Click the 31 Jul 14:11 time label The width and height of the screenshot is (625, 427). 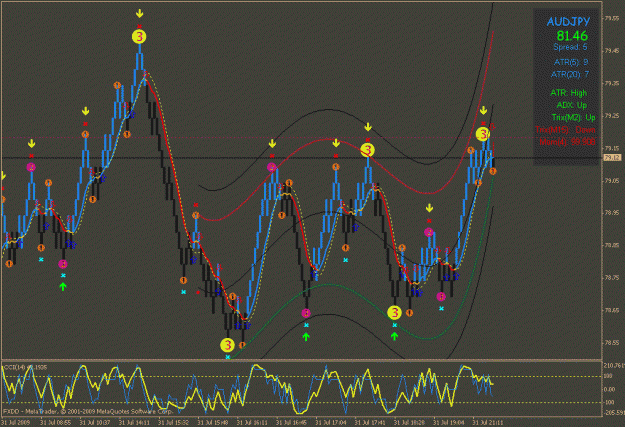click(x=134, y=422)
